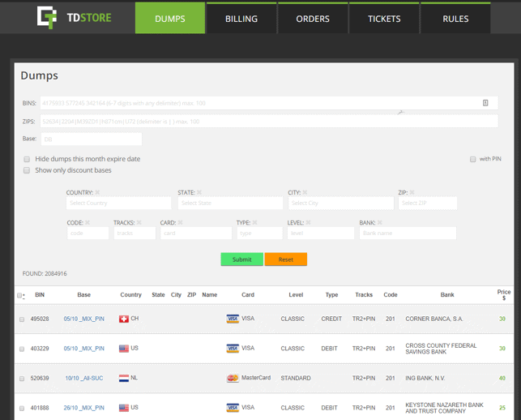Clear the COUNTRY filter with its x icon
The width and height of the screenshot is (521, 420).
tap(97, 192)
